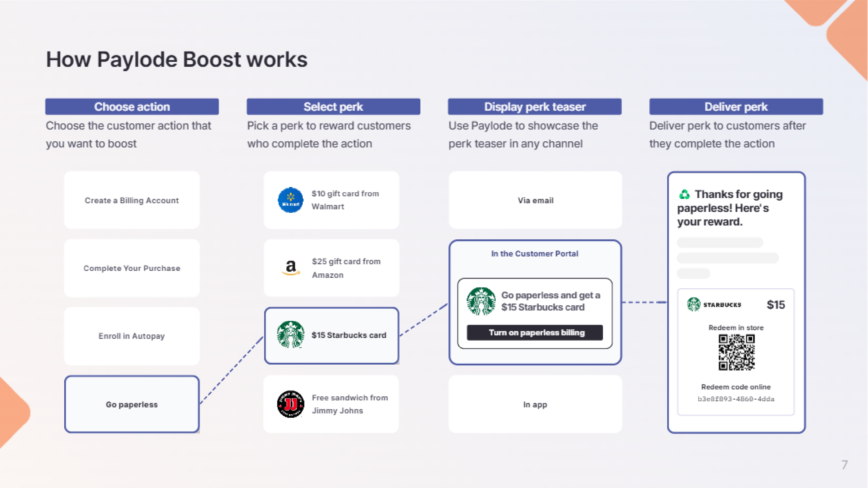Select the $15 Starbucks card perk
The height and width of the screenshot is (488, 868).
332,335
